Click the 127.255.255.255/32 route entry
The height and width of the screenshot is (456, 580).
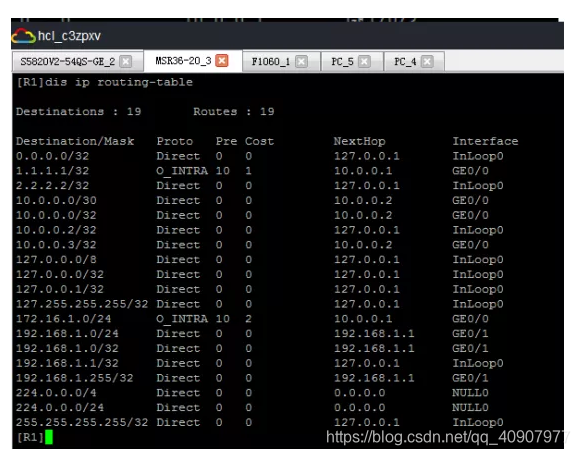point(260,304)
